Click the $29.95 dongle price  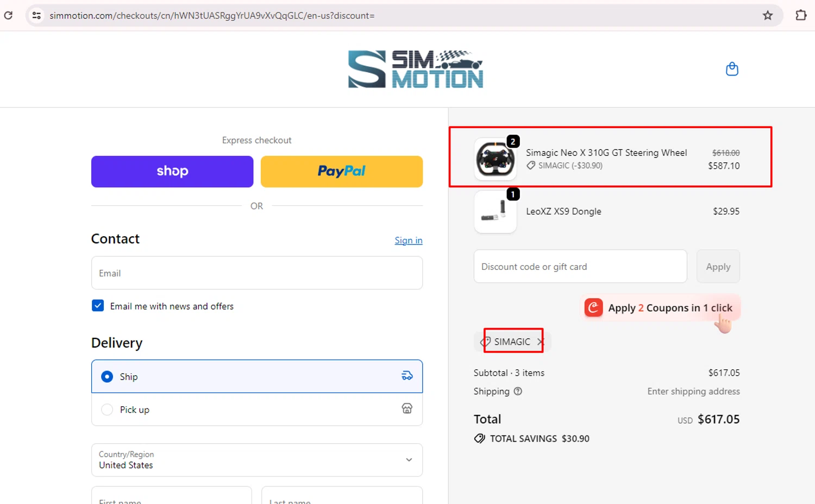click(726, 211)
